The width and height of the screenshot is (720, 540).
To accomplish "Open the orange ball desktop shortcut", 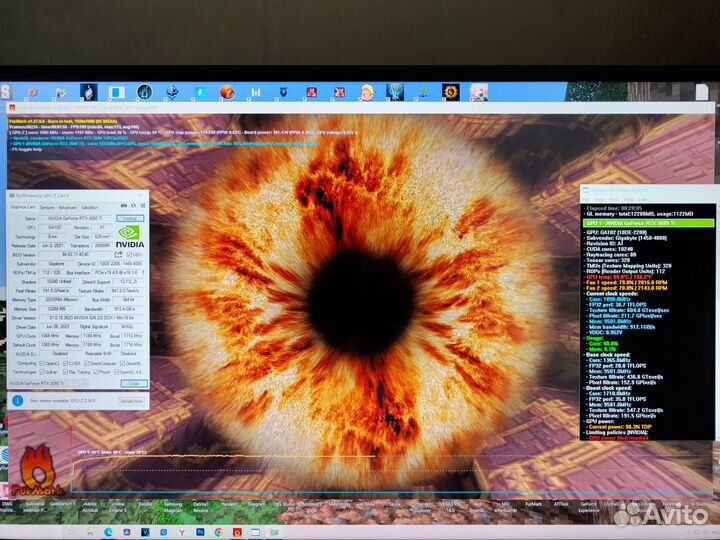I will click(227, 92).
